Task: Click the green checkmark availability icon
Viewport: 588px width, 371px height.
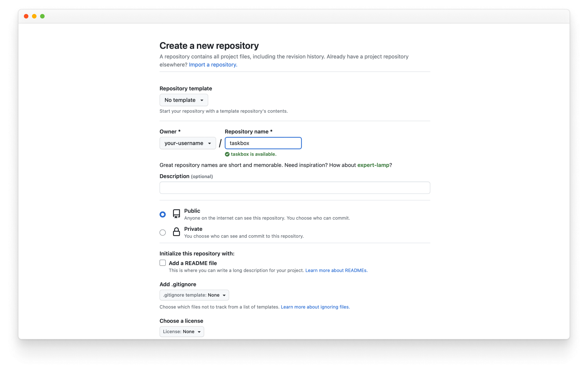Action: 227,154
